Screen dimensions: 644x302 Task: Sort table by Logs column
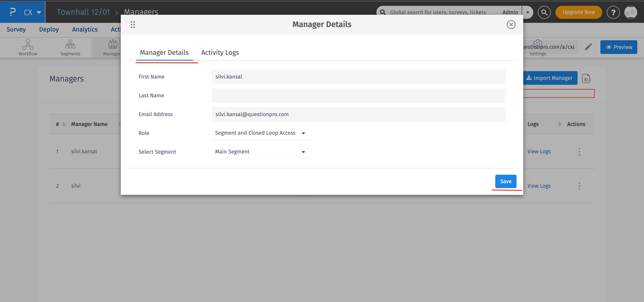559,124
